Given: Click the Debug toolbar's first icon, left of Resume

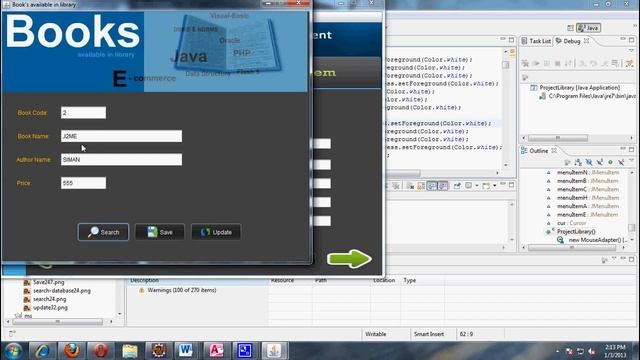Looking at the screenshot, I should pyautogui.click(x=525, y=63).
